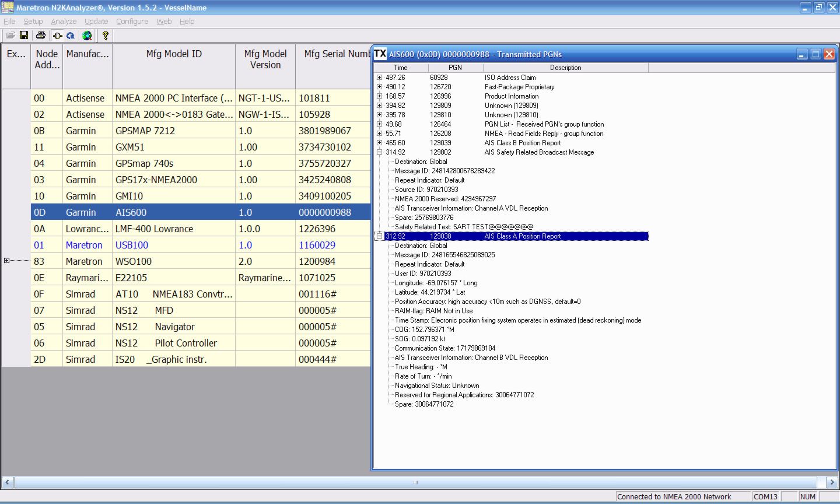
Task: Select the Simrad IS20 Graphic instr. row
Action: click(x=201, y=359)
